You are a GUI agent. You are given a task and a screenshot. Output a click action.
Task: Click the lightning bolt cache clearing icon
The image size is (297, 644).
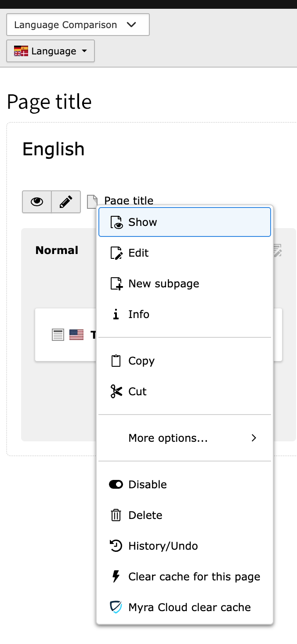pyautogui.click(x=116, y=576)
